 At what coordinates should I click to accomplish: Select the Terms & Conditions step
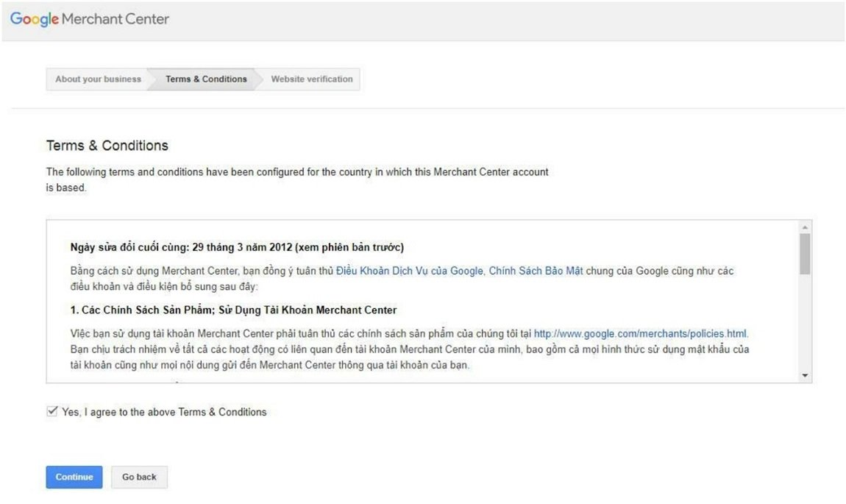pos(207,79)
